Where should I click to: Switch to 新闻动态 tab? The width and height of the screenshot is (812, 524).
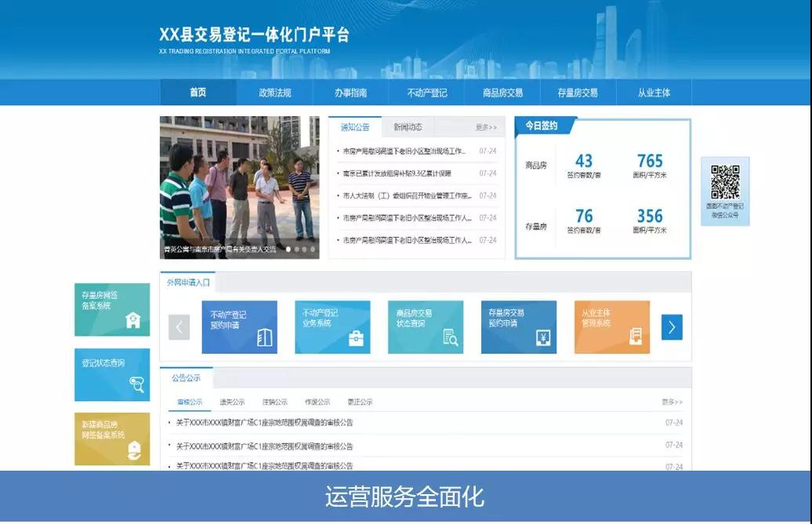pyautogui.click(x=408, y=127)
